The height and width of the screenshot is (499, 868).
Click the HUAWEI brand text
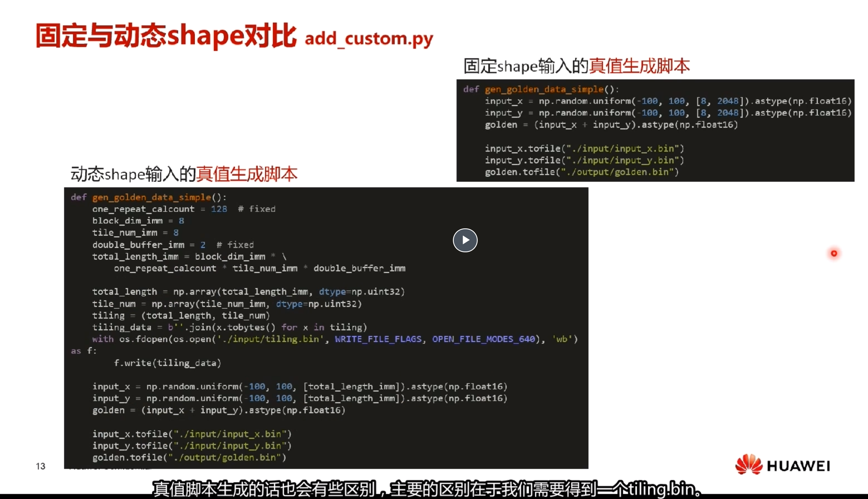pyautogui.click(x=798, y=466)
